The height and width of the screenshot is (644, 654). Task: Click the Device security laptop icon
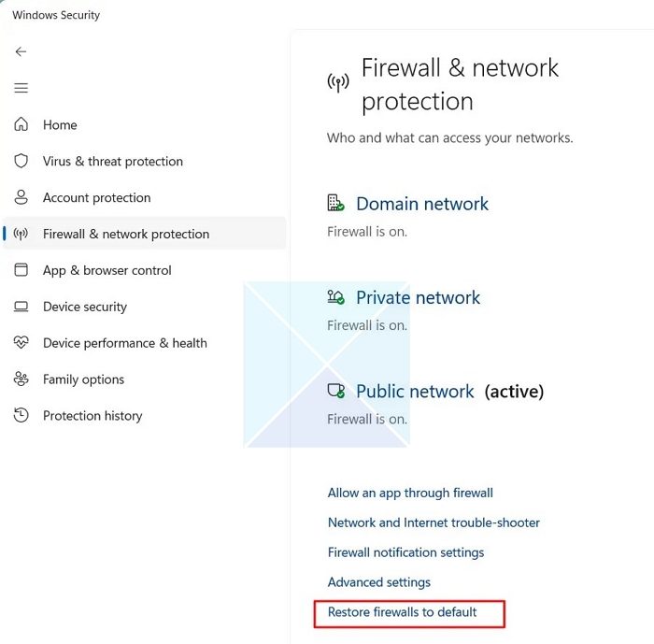click(21, 307)
